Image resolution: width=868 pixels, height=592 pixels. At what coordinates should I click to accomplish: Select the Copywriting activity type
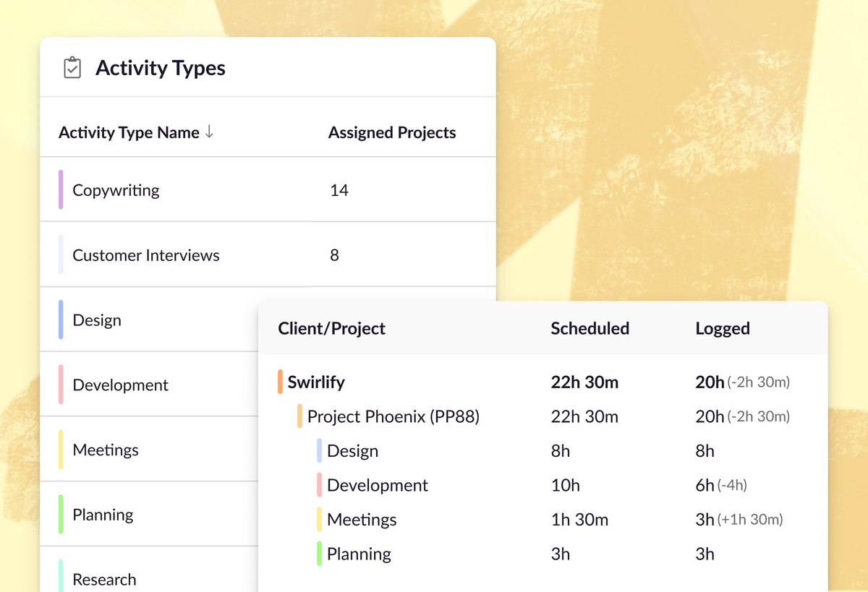116,190
